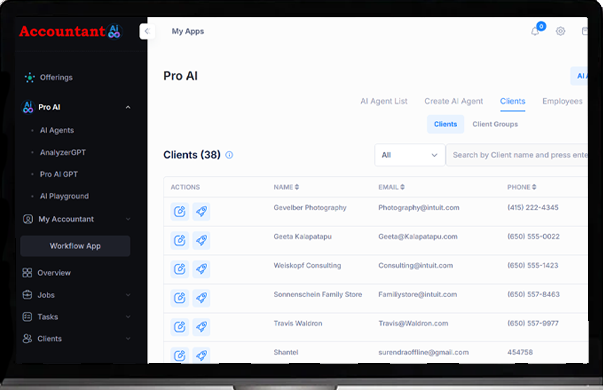Click edit icon for Gevelber Photography
Screen dimensions: 603x390
click(180, 211)
